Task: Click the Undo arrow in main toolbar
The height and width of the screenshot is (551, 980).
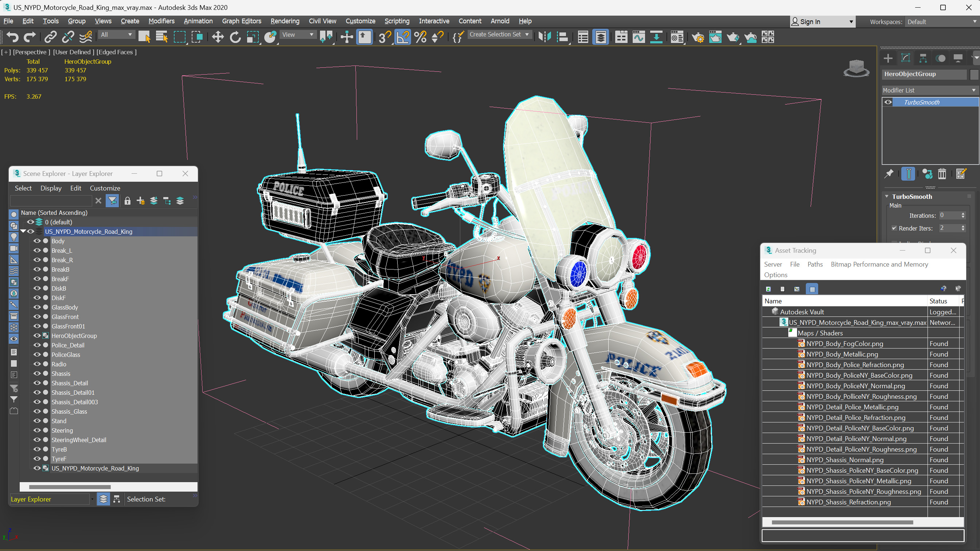Action: click(12, 37)
